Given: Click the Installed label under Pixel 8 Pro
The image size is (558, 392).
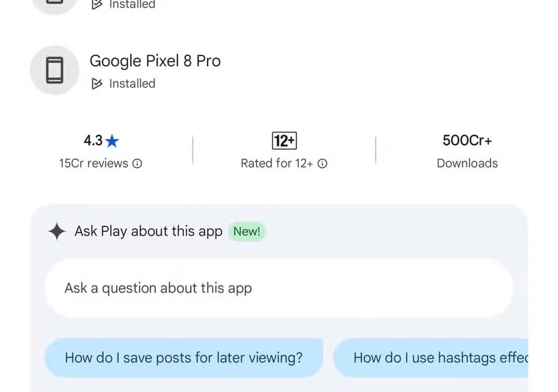Looking at the screenshot, I should [x=132, y=84].
